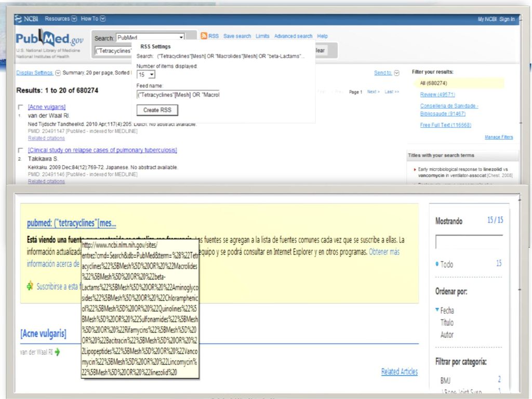Filter results by Review (49571)
This screenshot has height=399, width=532.
tap(437, 95)
